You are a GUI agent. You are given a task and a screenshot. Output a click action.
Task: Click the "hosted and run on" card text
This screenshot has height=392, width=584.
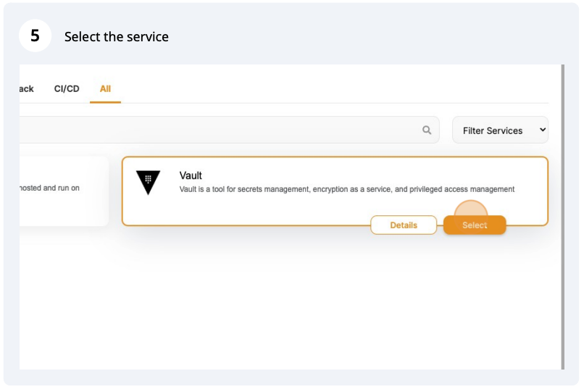[49, 188]
